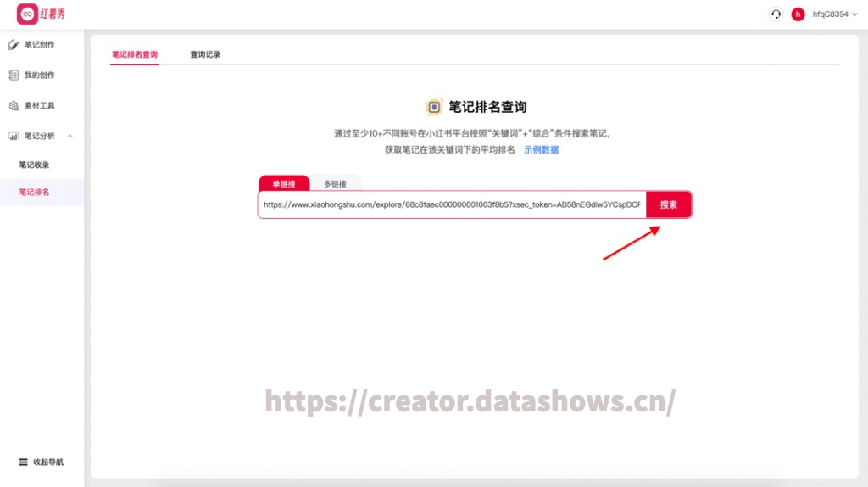Click the note URL input field
The height and width of the screenshot is (487, 868).
coord(452,204)
